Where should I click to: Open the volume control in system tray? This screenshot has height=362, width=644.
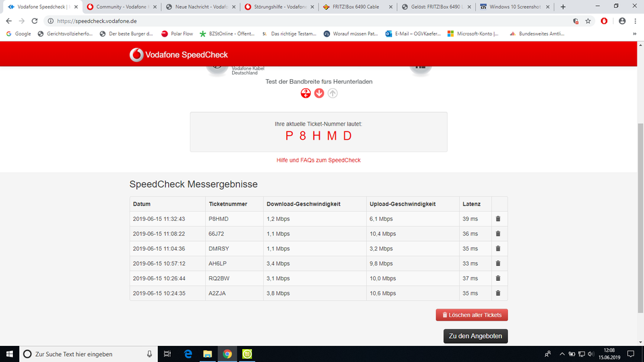click(x=591, y=354)
